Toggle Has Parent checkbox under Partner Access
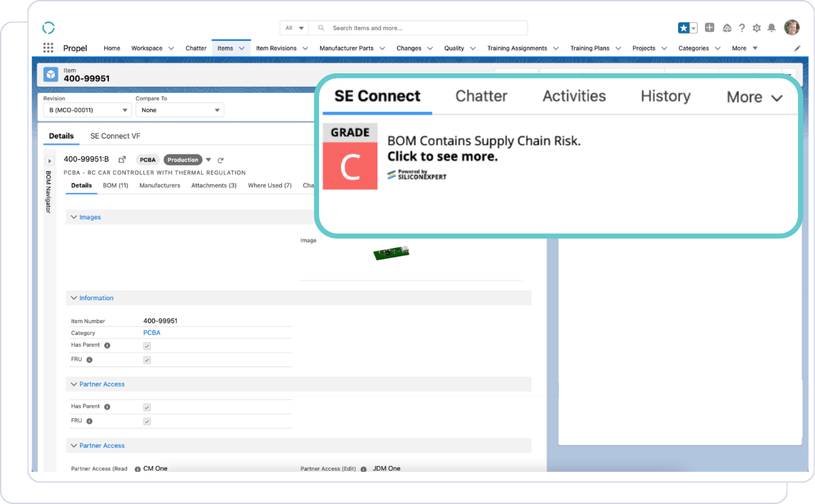The width and height of the screenshot is (815, 504). click(147, 407)
